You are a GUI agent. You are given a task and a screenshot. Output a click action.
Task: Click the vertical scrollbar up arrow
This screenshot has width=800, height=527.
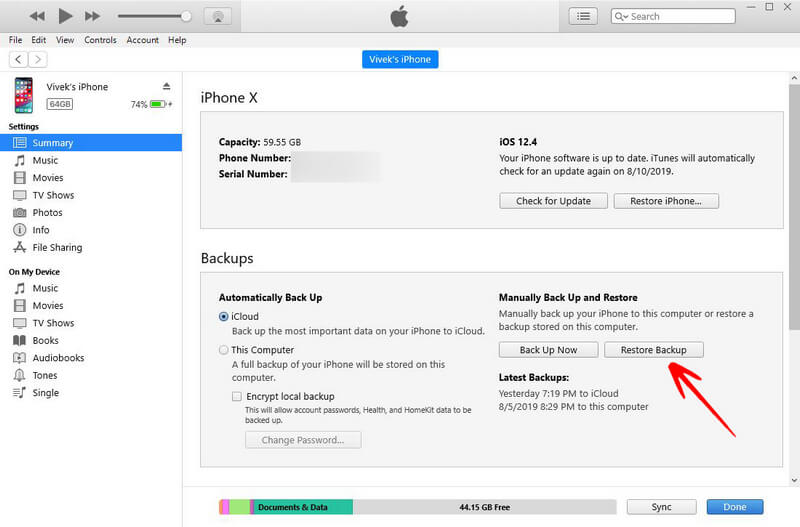click(x=794, y=78)
